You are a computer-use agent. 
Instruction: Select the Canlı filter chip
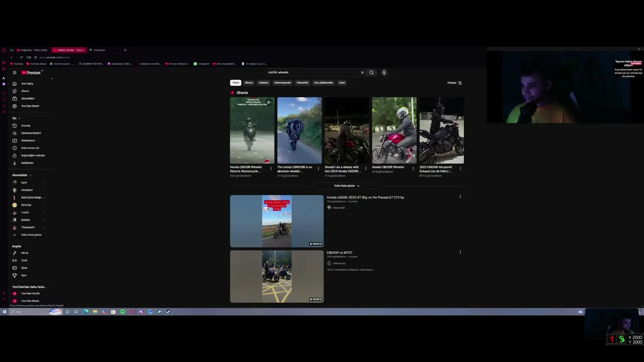(x=342, y=82)
